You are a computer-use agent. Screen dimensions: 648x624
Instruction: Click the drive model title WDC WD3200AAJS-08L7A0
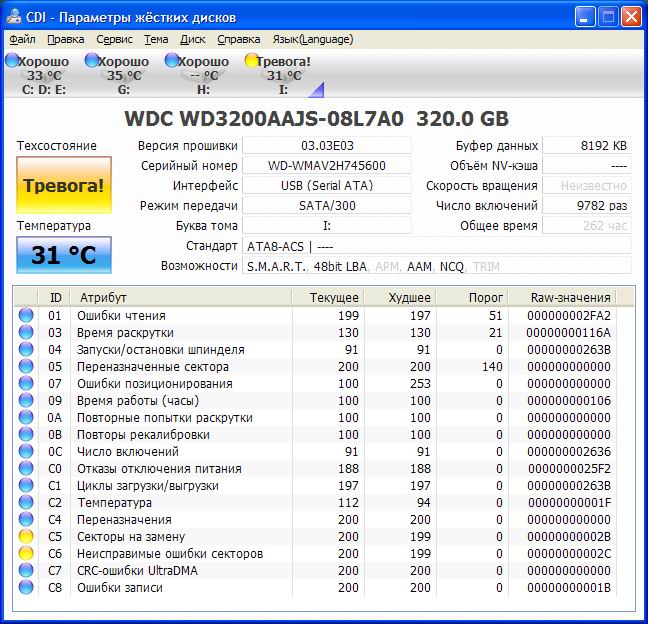point(264,119)
